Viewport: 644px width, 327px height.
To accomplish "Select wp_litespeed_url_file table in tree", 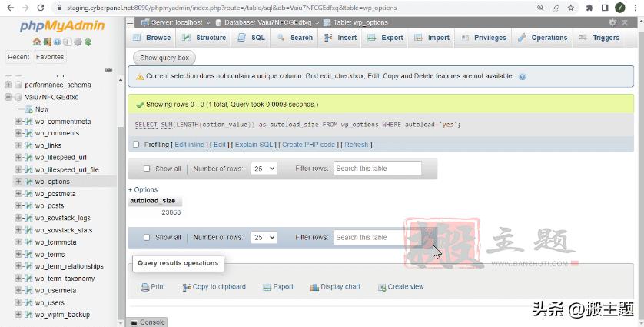I will click(67, 169).
